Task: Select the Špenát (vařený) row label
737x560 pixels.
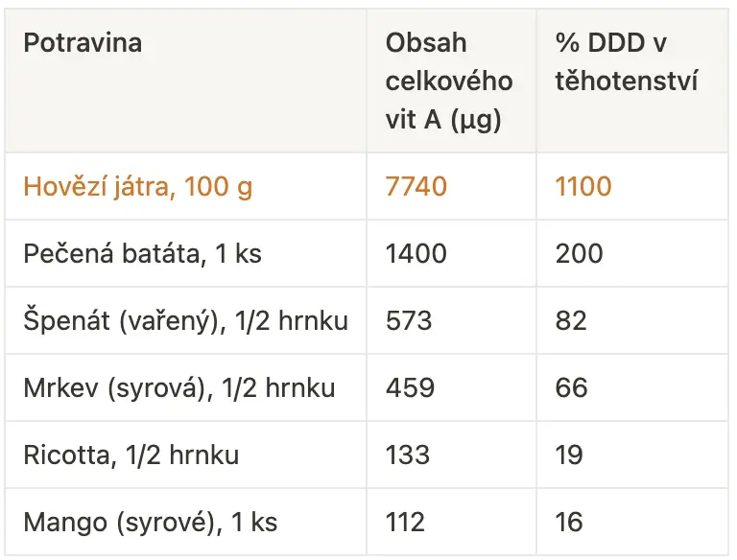Action: [185, 321]
